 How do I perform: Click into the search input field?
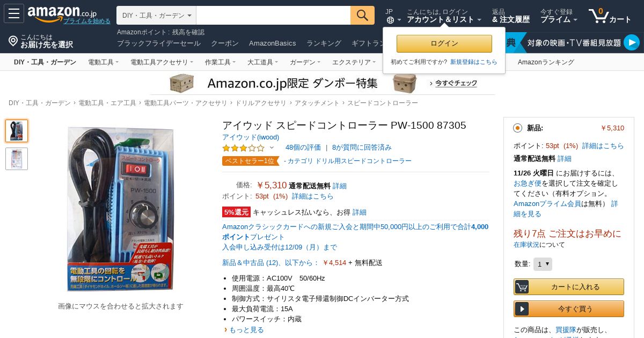click(273, 15)
